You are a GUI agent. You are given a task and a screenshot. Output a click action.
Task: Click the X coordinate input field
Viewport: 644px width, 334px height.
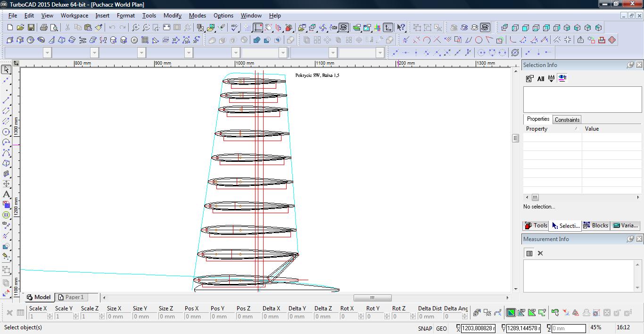point(478,328)
